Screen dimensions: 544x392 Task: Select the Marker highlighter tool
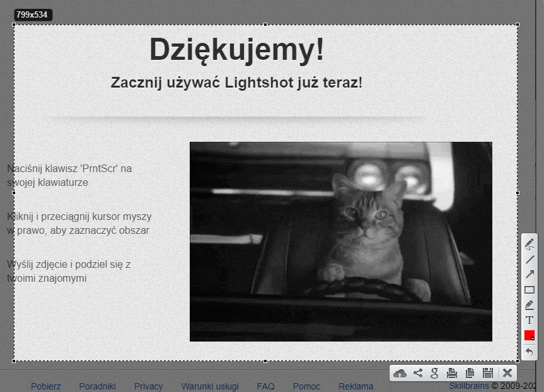pyautogui.click(x=530, y=305)
